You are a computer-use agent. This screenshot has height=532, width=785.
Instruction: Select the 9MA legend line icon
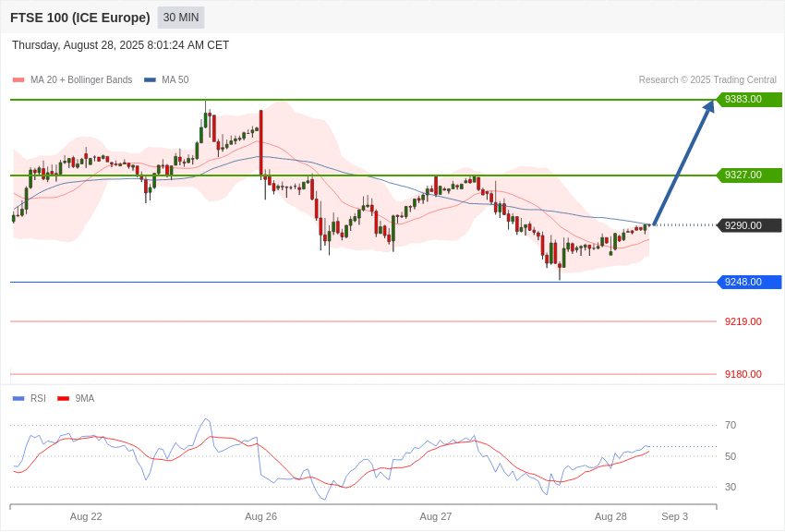[63, 398]
